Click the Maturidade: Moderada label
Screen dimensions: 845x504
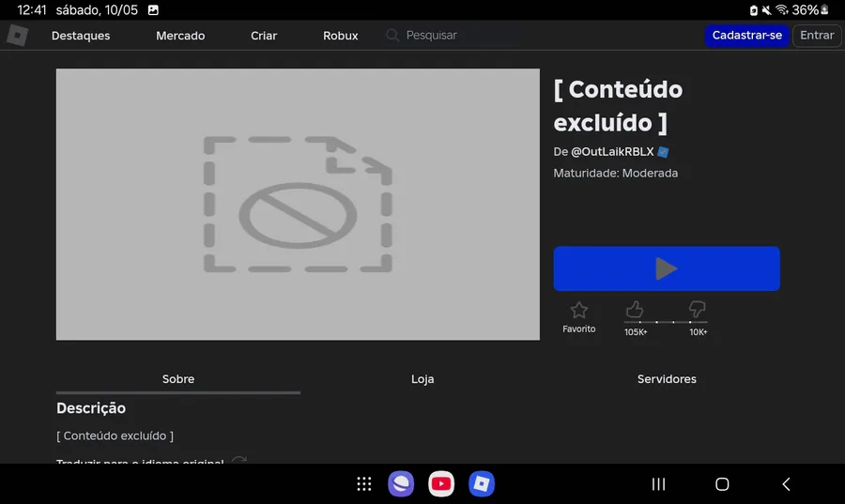[x=615, y=173]
